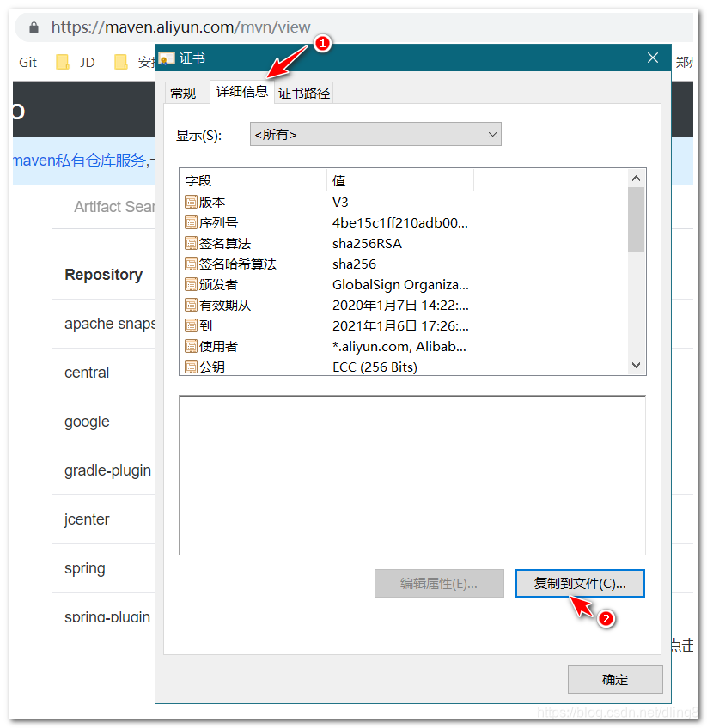Select the 2021年1月6日 expiry value

pos(400,326)
